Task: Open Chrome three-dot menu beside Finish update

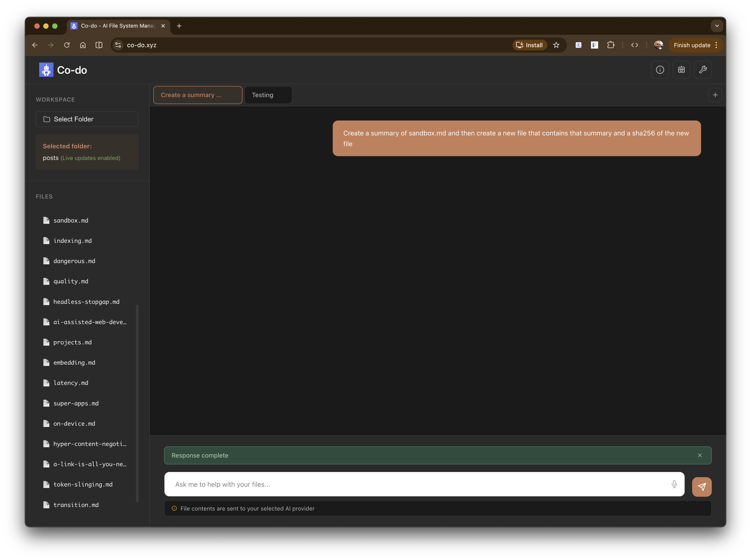Action: pos(716,45)
